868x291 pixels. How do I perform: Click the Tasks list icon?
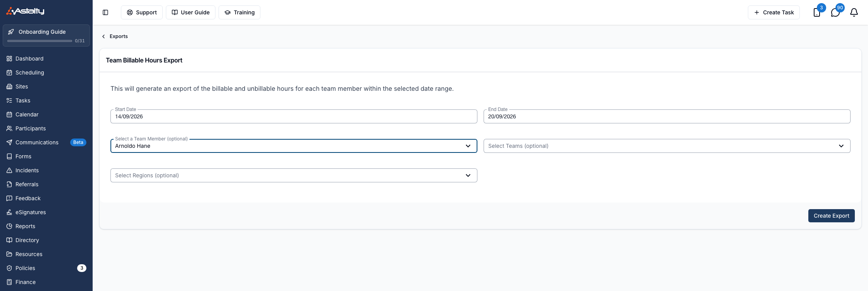(9, 100)
